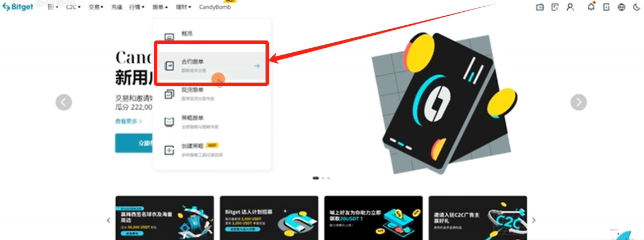
Task: Expand the 行情 dropdown in navigation
Action: tap(136, 7)
